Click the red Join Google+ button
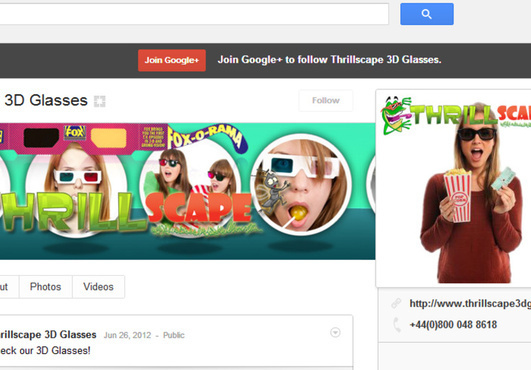Viewport: 531px width, 370px height. (172, 60)
